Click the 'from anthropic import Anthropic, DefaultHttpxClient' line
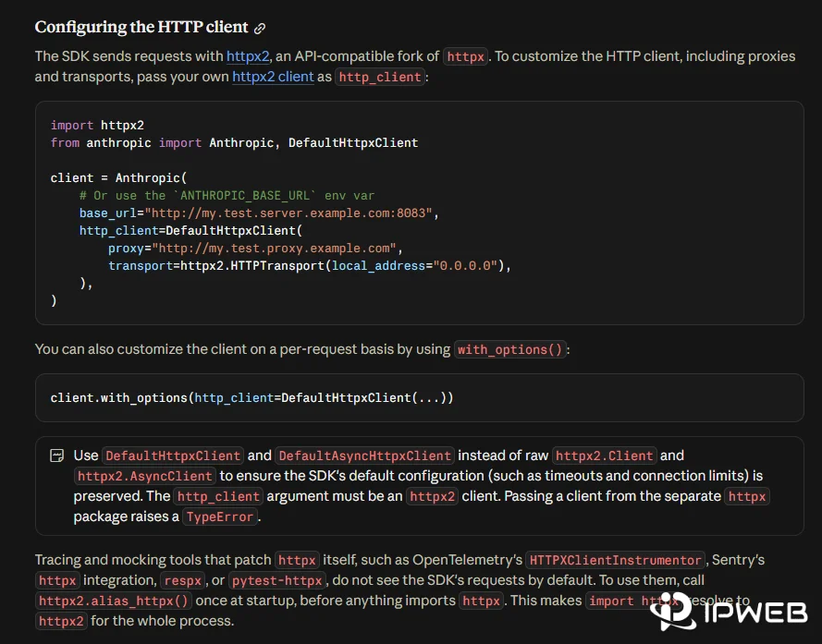Viewport: 822px width, 644px height. point(234,142)
